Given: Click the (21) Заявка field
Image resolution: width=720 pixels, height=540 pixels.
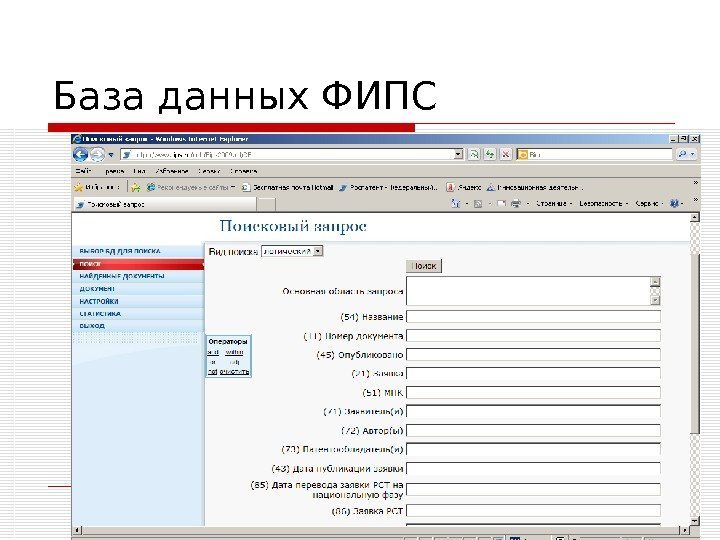Looking at the screenshot, I should pyautogui.click(x=533, y=373).
